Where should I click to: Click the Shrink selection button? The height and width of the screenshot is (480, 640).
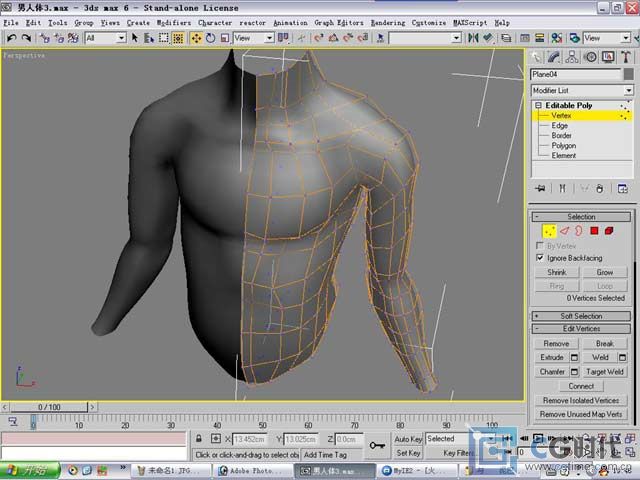click(x=557, y=272)
